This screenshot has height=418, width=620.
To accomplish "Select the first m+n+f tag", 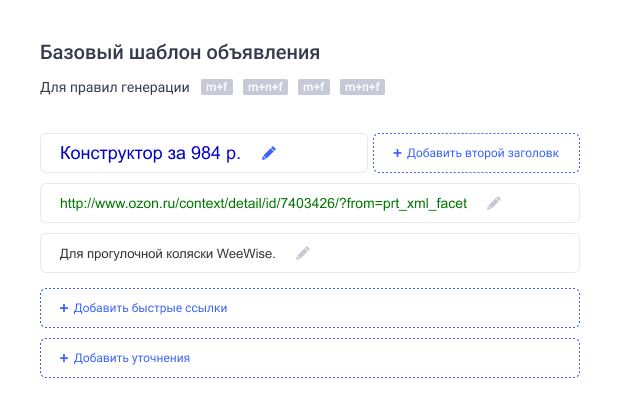I will pyautogui.click(x=266, y=88).
